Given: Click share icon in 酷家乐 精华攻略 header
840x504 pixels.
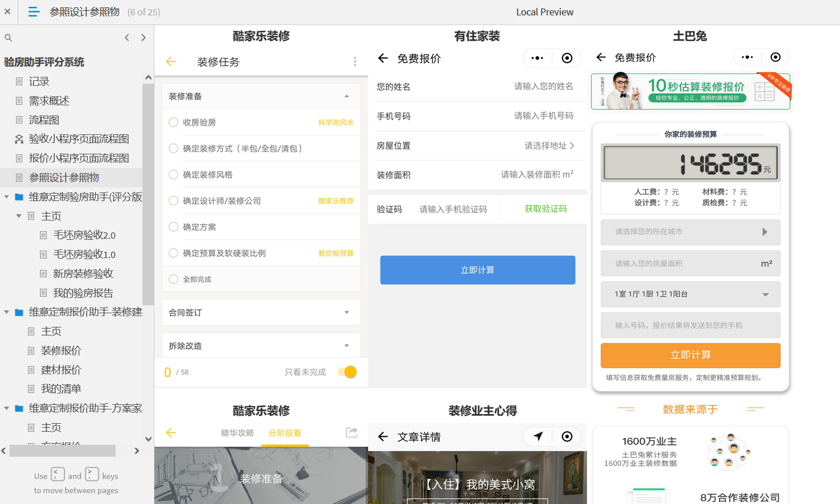Looking at the screenshot, I should coord(352,433).
